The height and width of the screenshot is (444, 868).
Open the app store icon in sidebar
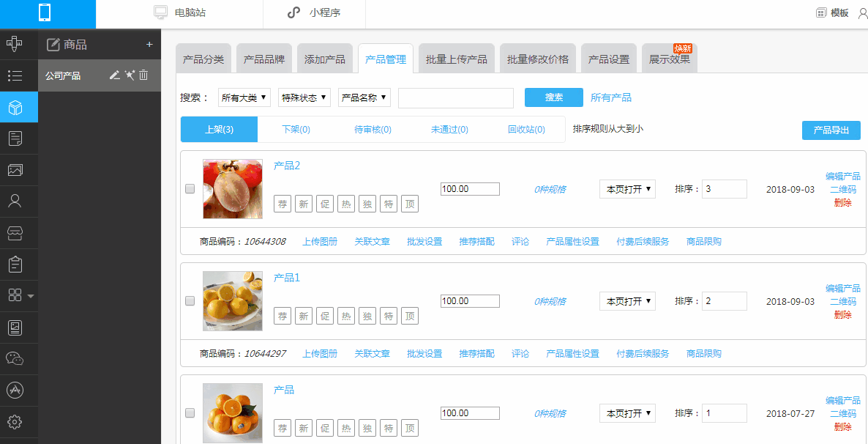click(x=15, y=391)
